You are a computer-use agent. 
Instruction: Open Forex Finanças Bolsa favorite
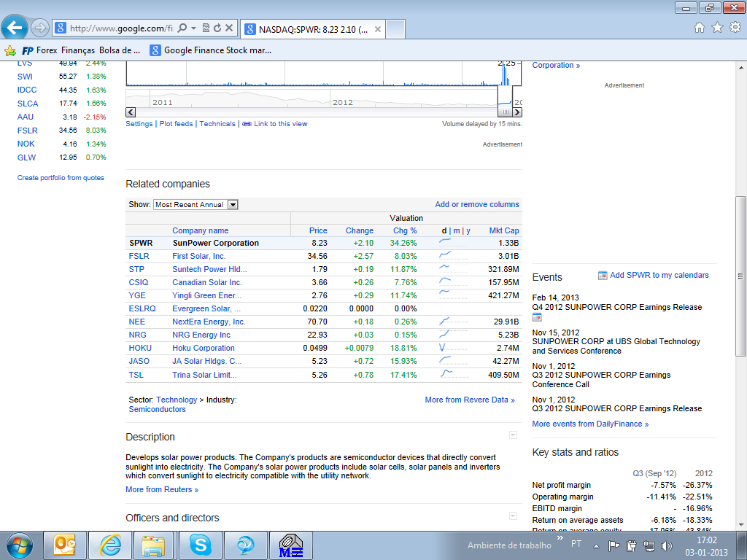click(x=81, y=50)
